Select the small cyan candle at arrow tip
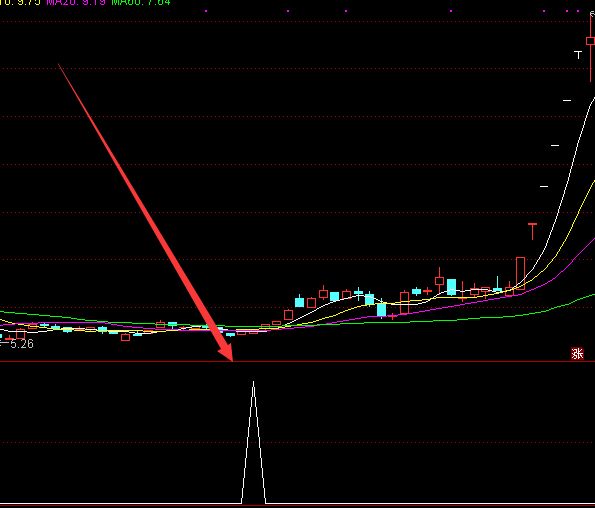 pos(230,335)
